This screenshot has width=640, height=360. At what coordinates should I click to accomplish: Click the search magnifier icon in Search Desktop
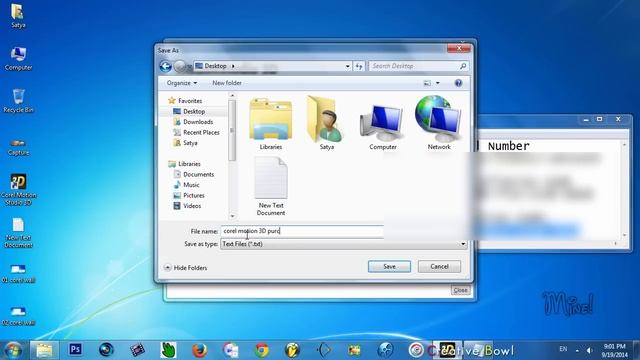coord(463,66)
